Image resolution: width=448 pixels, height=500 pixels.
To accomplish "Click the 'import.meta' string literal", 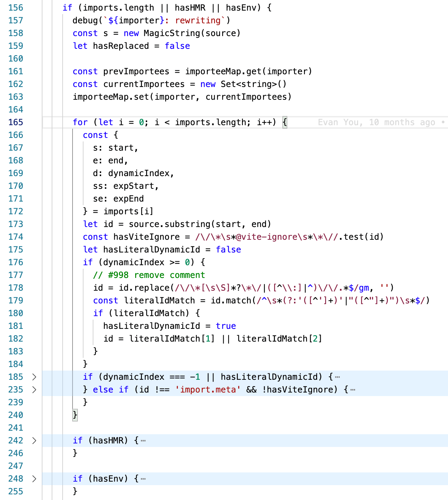I will tap(208, 390).
